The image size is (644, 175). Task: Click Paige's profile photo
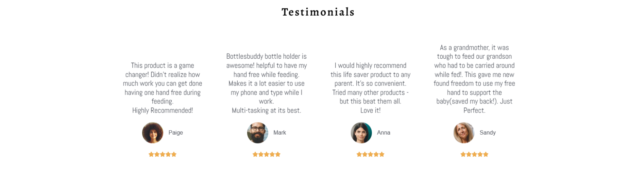click(x=153, y=133)
